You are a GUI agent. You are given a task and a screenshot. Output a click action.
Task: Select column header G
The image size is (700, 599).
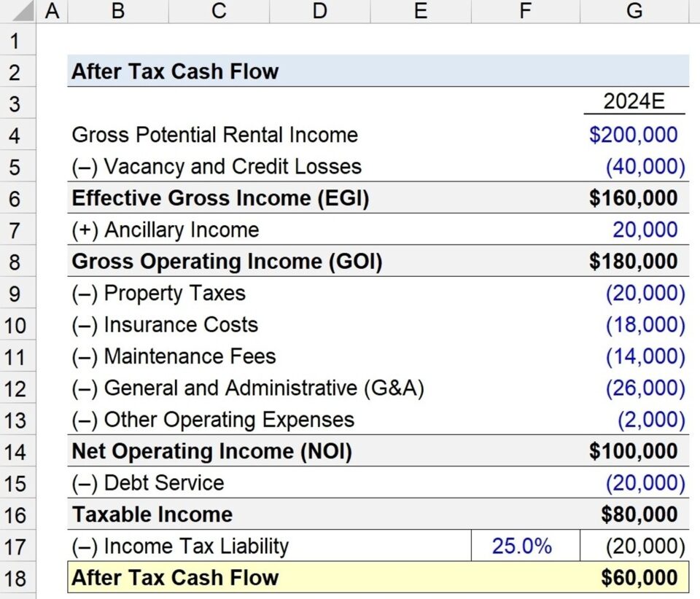633,10
